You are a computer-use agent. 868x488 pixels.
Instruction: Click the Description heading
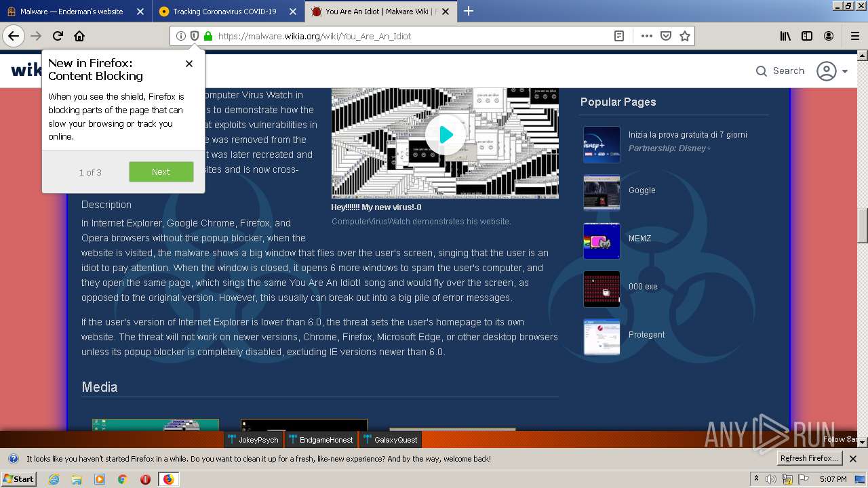tap(106, 205)
